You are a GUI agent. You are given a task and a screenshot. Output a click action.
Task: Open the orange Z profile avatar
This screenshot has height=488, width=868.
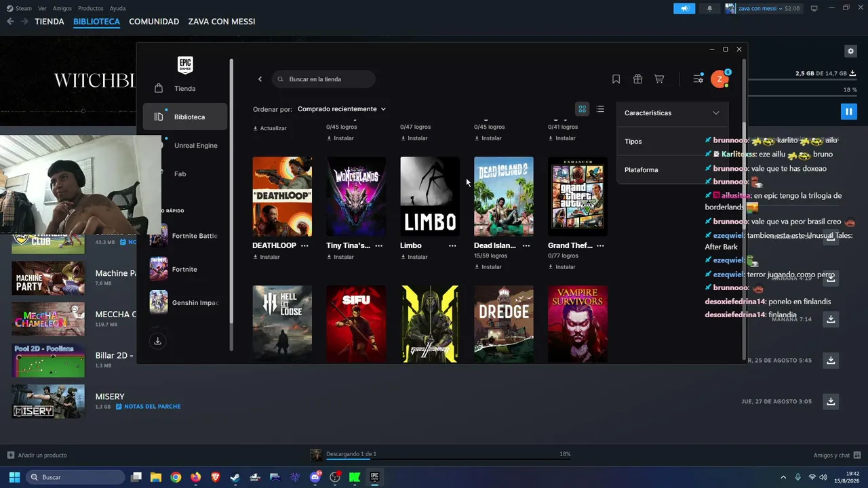[x=719, y=79]
